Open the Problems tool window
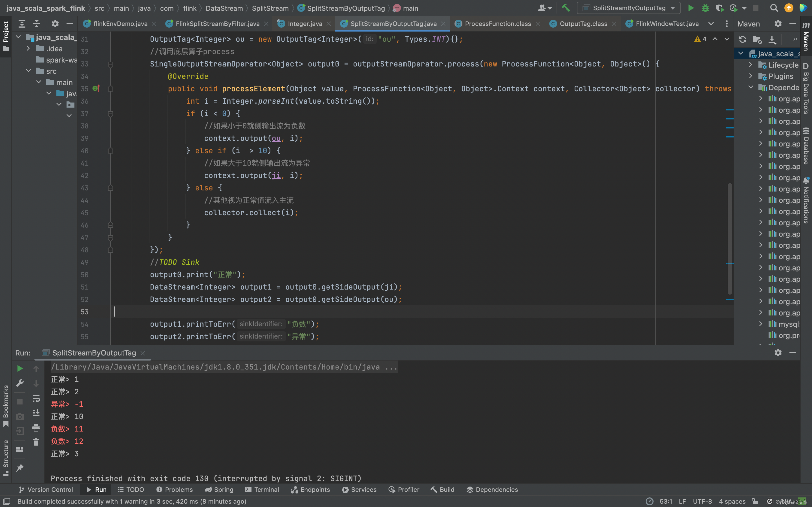 (x=175, y=490)
